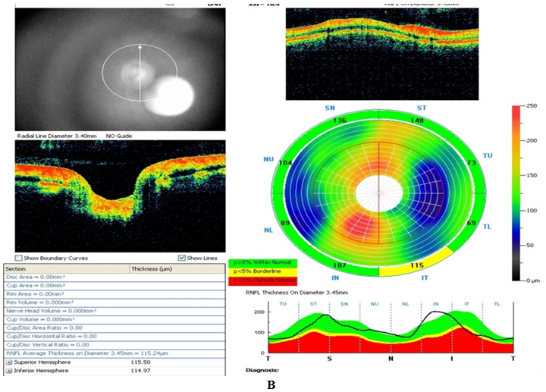Click the radial line B-scan cross-section image
Screen dimensions: 546x392
[120, 195]
